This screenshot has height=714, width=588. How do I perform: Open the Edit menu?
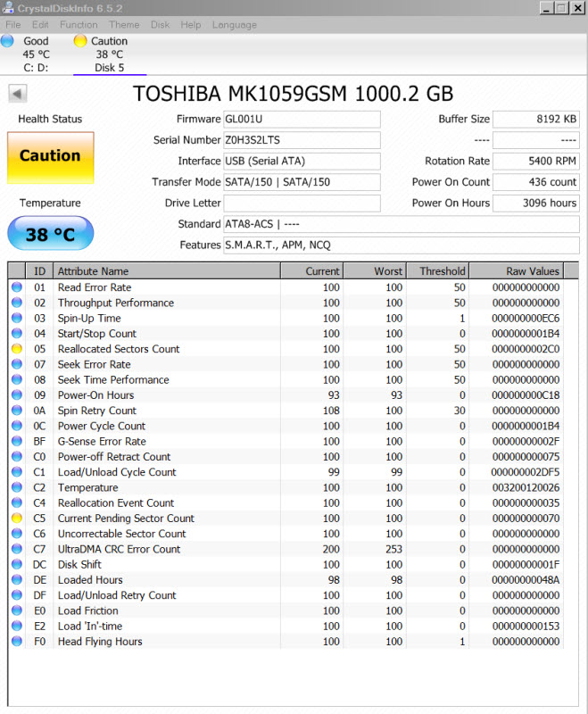[40, 25]
